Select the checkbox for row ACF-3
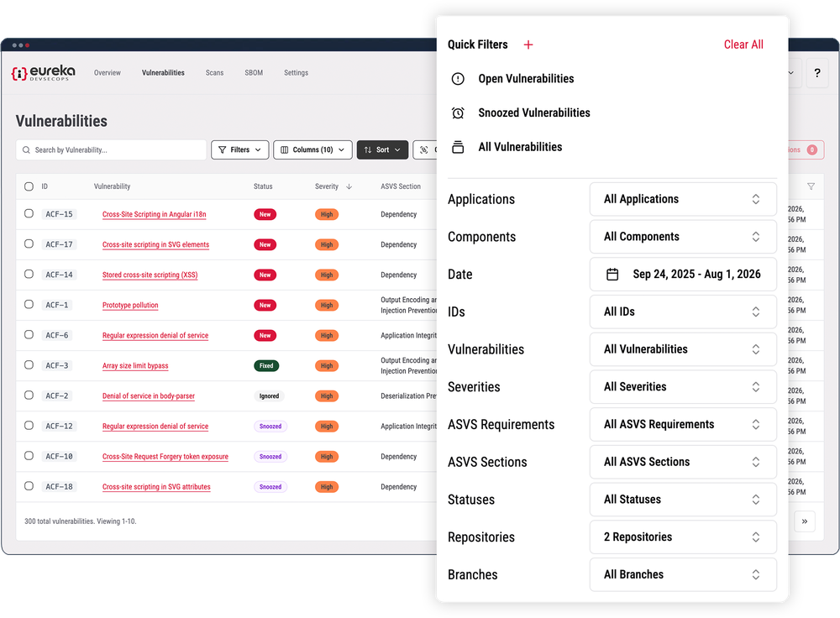The width and height of the screenshot is (840, 618). point(29,364)
